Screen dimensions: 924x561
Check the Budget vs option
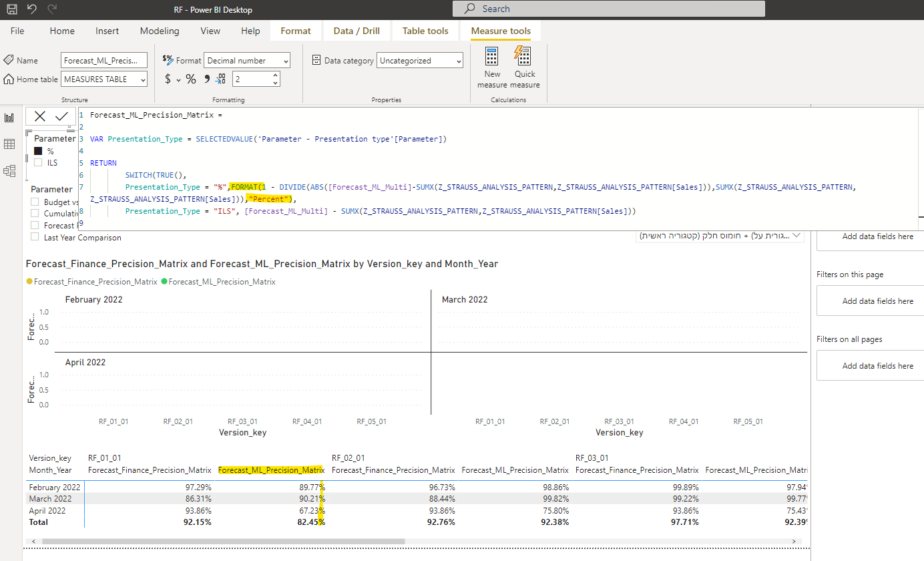click(35, 202)
